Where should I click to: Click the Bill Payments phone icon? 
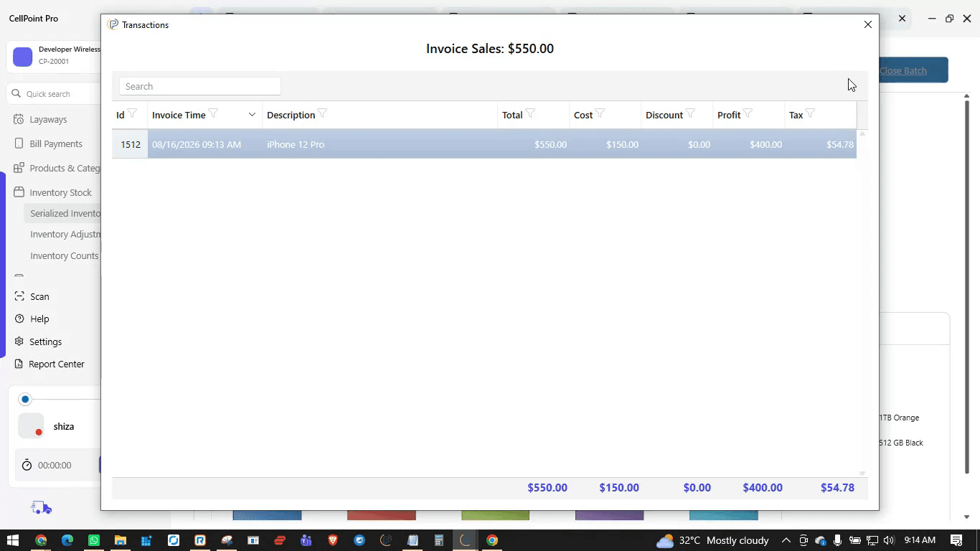19,143
